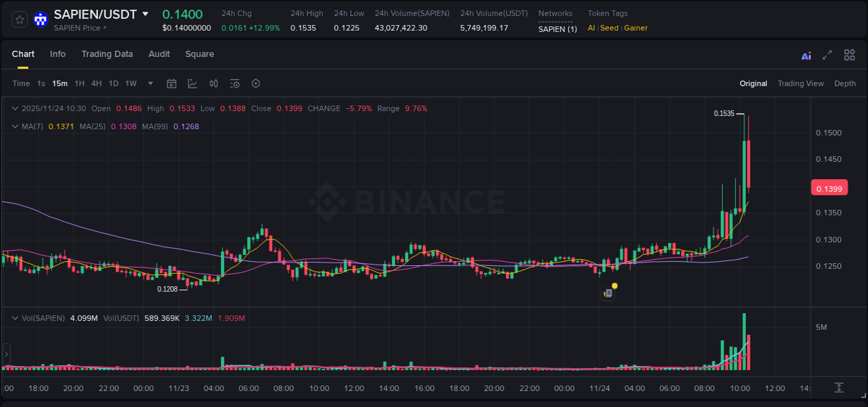Click the Gainer token tag

pos(635,28)
